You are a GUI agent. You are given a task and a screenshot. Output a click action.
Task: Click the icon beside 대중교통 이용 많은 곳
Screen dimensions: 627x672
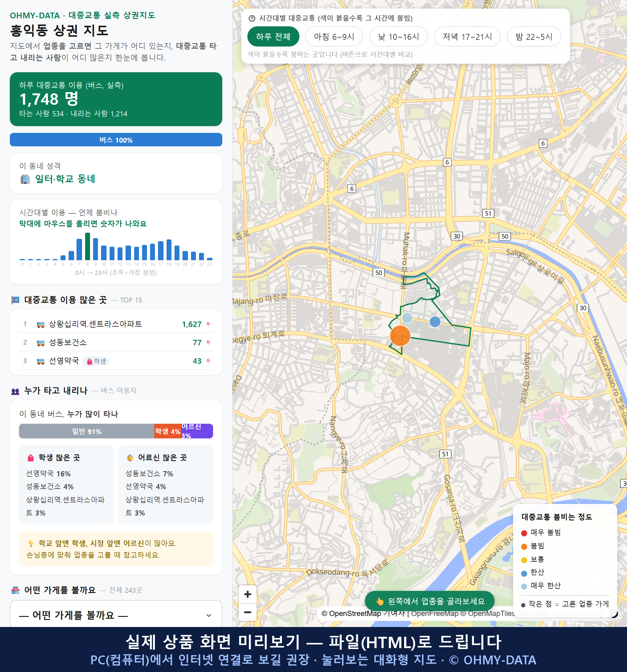[x=15, y=300]
